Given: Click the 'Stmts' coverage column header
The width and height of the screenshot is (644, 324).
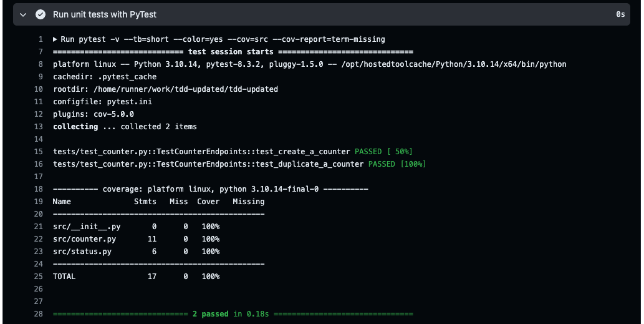Looking at the screenshot, I should pos(145,202).
